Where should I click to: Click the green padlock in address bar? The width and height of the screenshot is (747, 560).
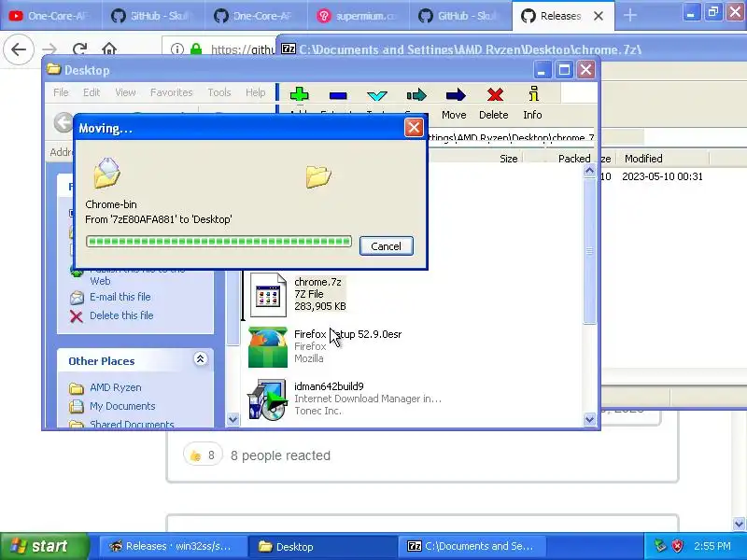pos(196,49)
